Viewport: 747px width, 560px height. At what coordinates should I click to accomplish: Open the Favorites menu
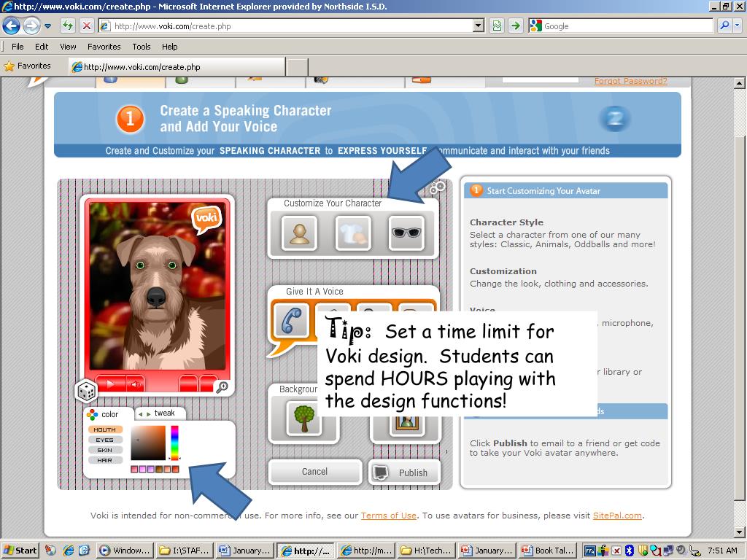tap(104, 47)
